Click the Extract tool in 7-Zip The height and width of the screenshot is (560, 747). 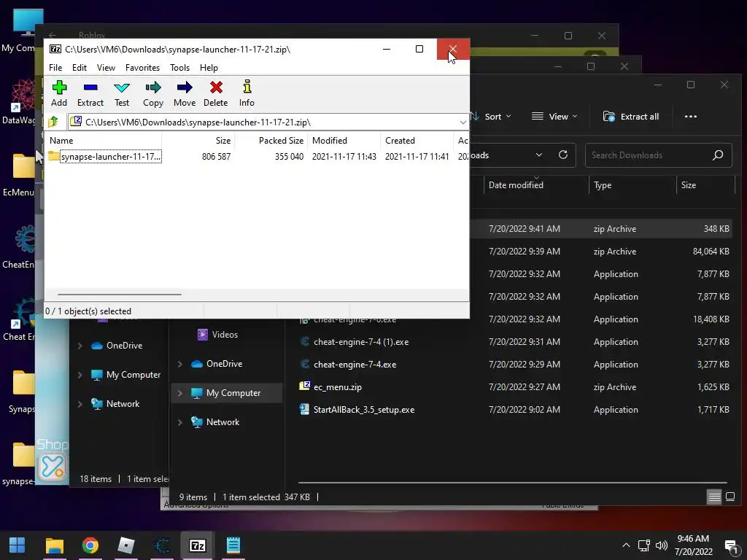pos(90,93)
